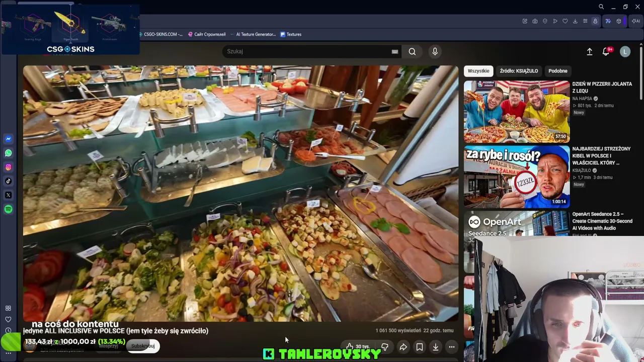Open the 'za rybę i rosół' video thumbnail
Screen dimensions: 644x362
(517, 176)
